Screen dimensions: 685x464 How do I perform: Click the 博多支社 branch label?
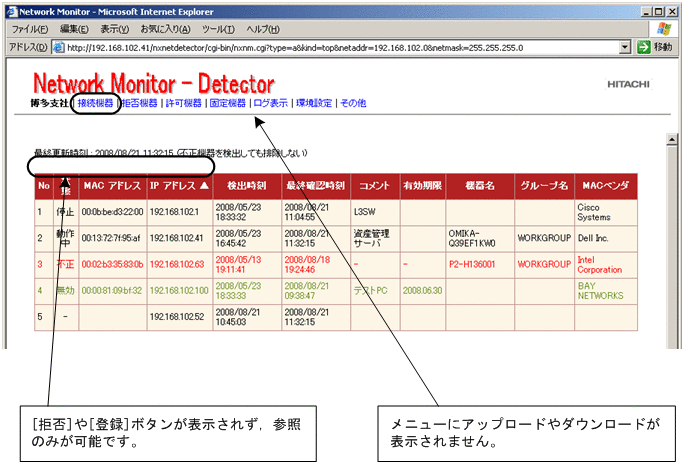[49, 103]
